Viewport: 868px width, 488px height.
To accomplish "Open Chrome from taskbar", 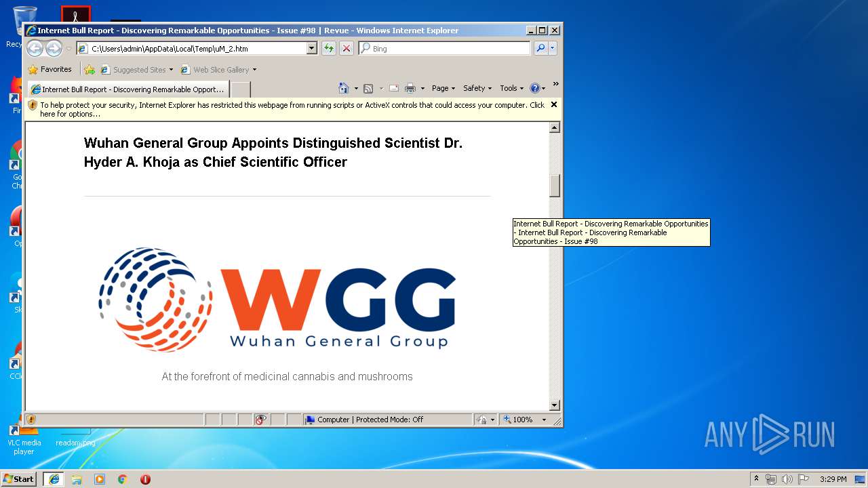I will pos(123,479).
